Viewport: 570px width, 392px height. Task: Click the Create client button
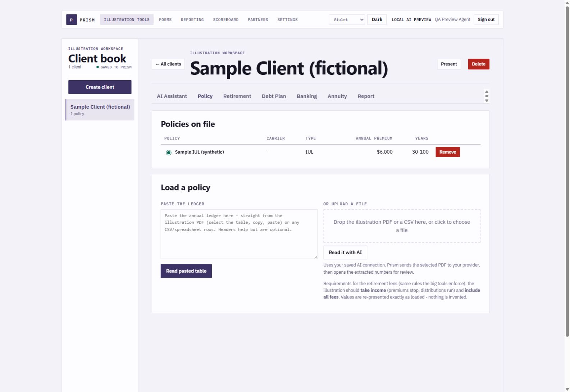[x=100, y=87]
